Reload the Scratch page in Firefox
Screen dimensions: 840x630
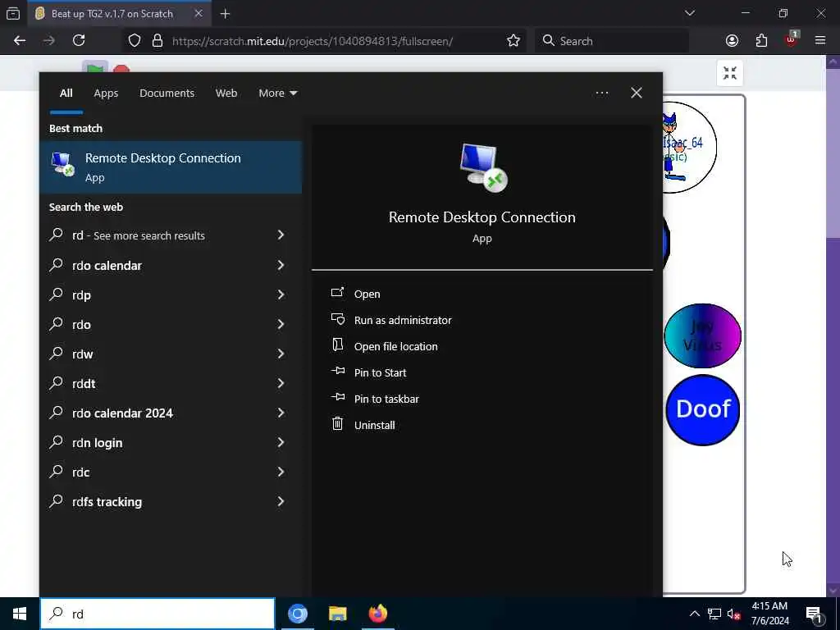coord(79,41)
